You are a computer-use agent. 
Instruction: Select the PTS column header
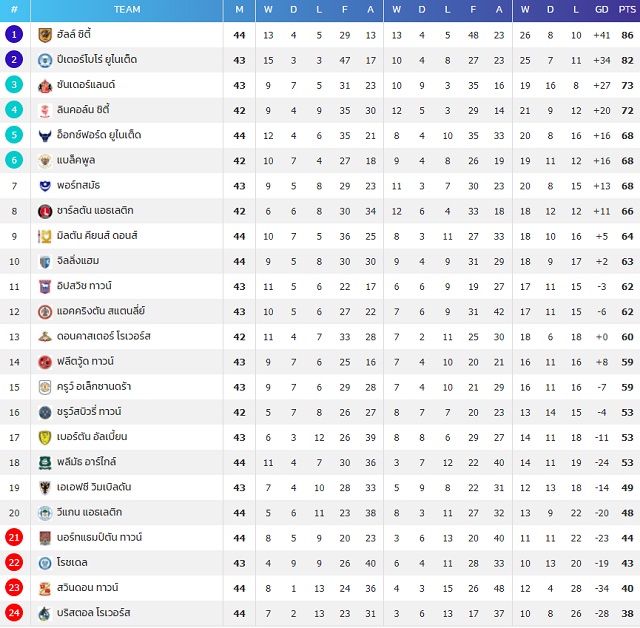627,9
